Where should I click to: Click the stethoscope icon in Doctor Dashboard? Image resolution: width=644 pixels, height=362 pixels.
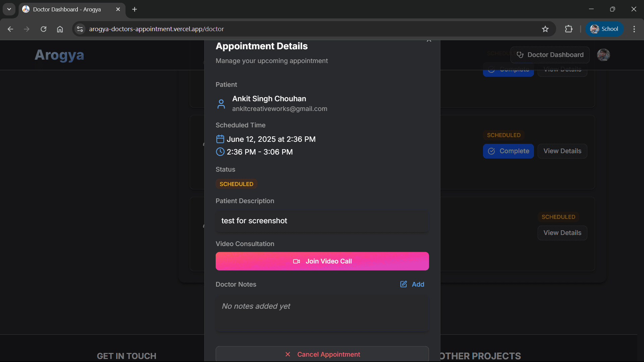520,55
